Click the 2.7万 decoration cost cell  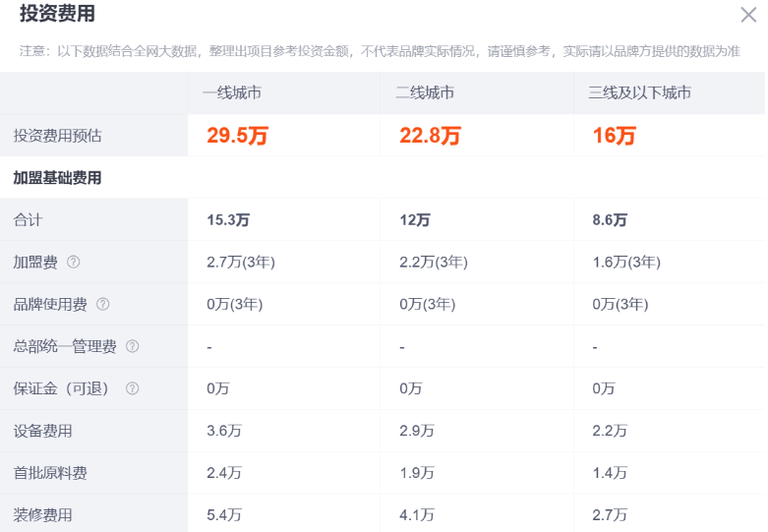pyautogui.click(x=610, y=515)
